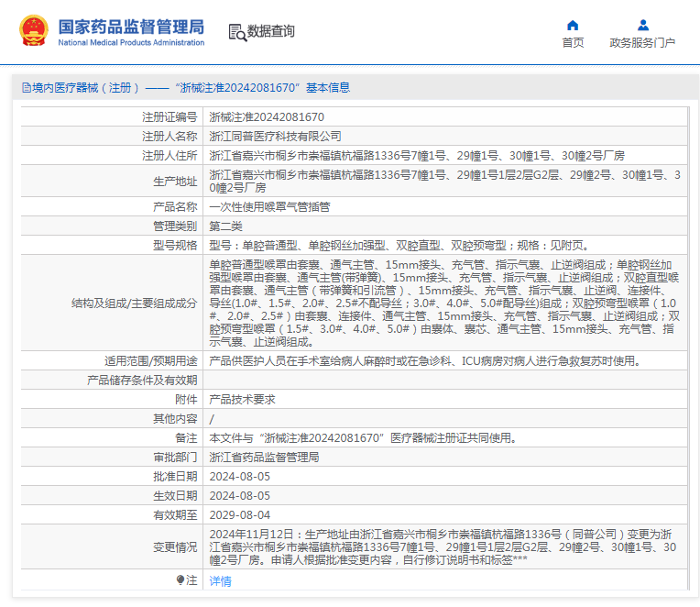
Task: Click the 境内医疗器械（注册）header text
Action: click(85, 88)
